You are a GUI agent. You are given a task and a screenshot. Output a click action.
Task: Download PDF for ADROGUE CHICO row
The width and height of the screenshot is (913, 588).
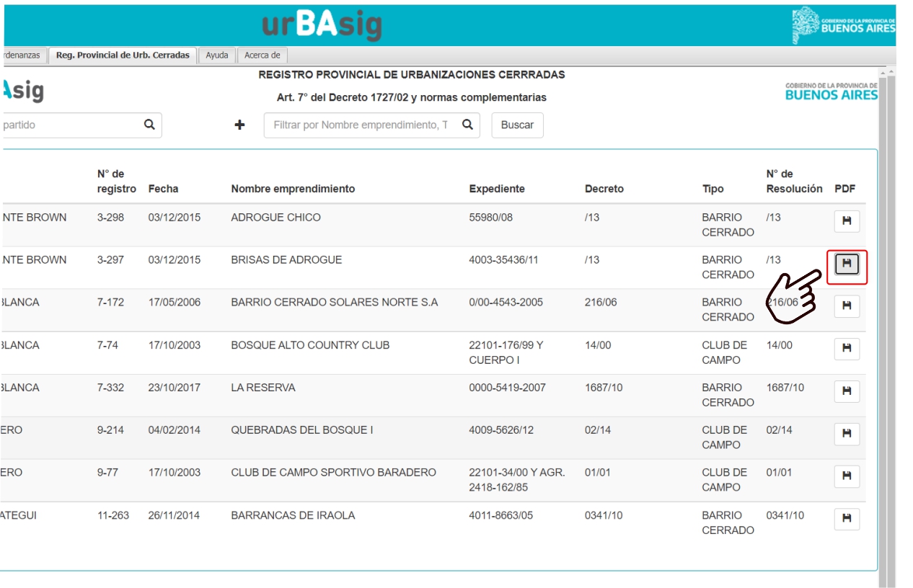click(847, 221)
